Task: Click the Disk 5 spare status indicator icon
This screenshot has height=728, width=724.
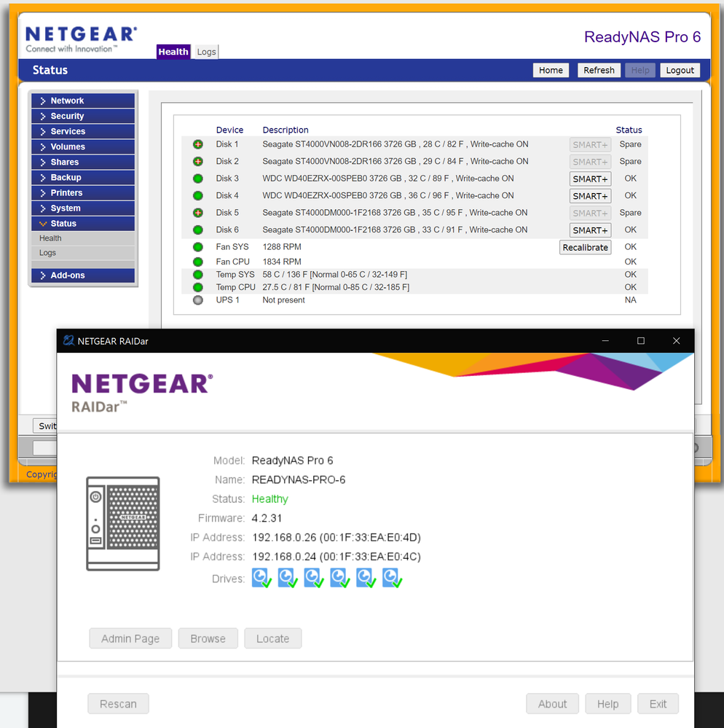Action: tap(197, 213)
